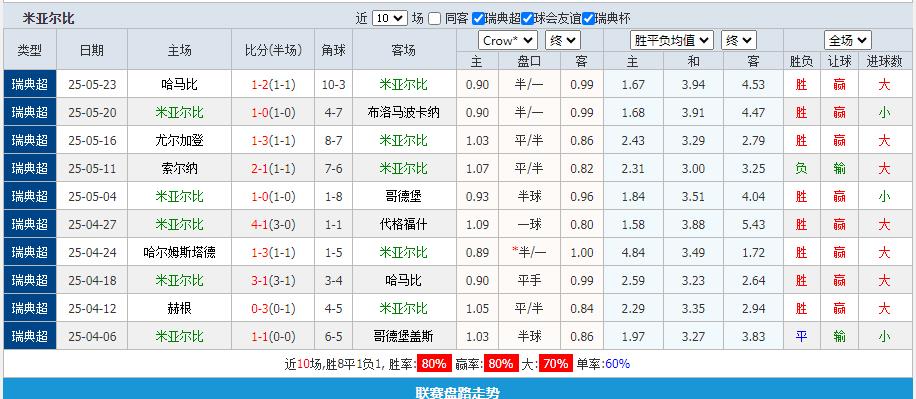Click 瑞典超 label in 25-04-06 row
The image size is (916, 399).
[x=30, y=337]
